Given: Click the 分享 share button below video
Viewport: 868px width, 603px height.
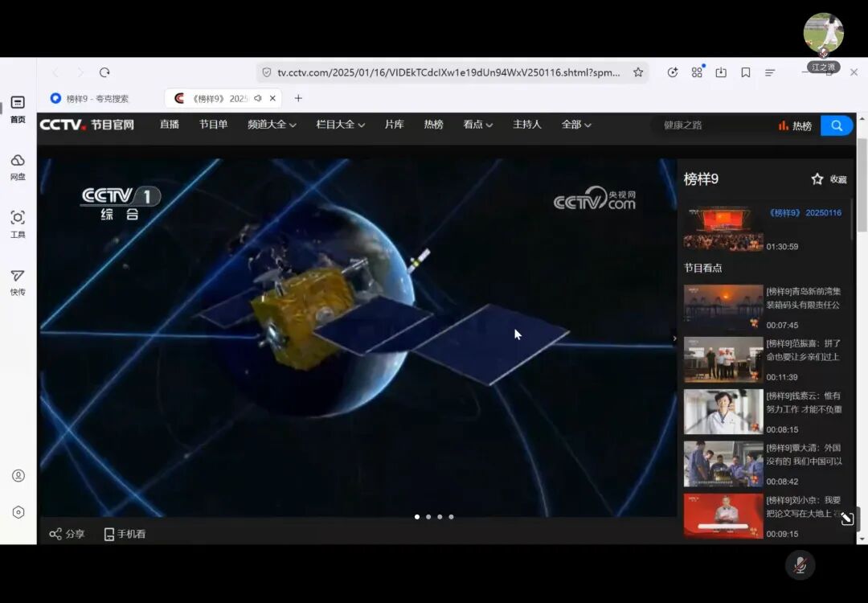Looking at the screenshot, I should click(67, 534).
